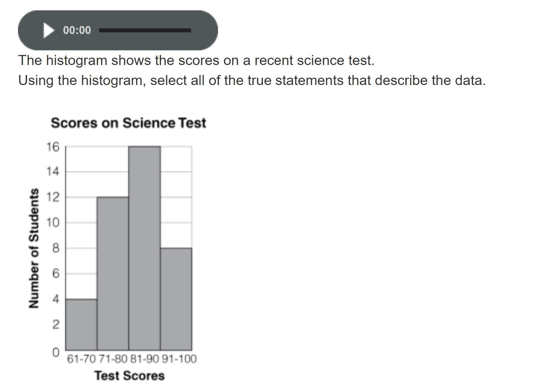Click the sentence about histogram scores
Viewport: 554px width, 392px height.
pos(196,60)
